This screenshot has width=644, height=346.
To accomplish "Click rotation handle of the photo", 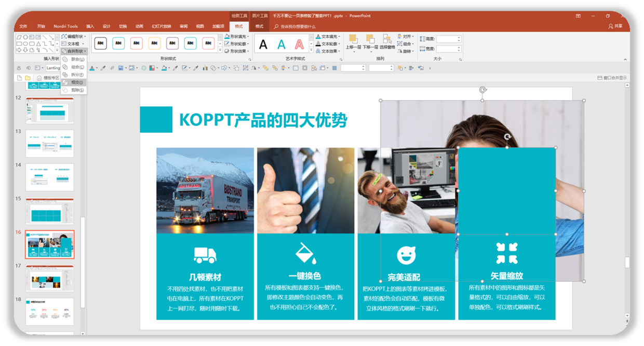I will (x=482, y=90).
